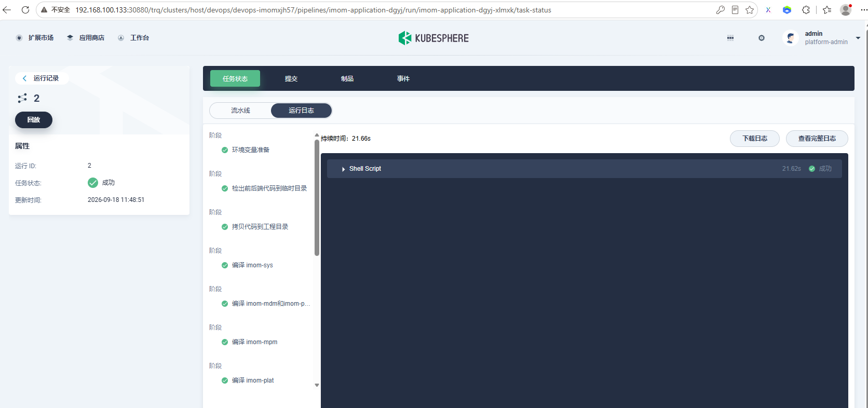This screenshot has height=408, width=868.
Task: Open the grid toolbox icon in header
Action: 730,38
